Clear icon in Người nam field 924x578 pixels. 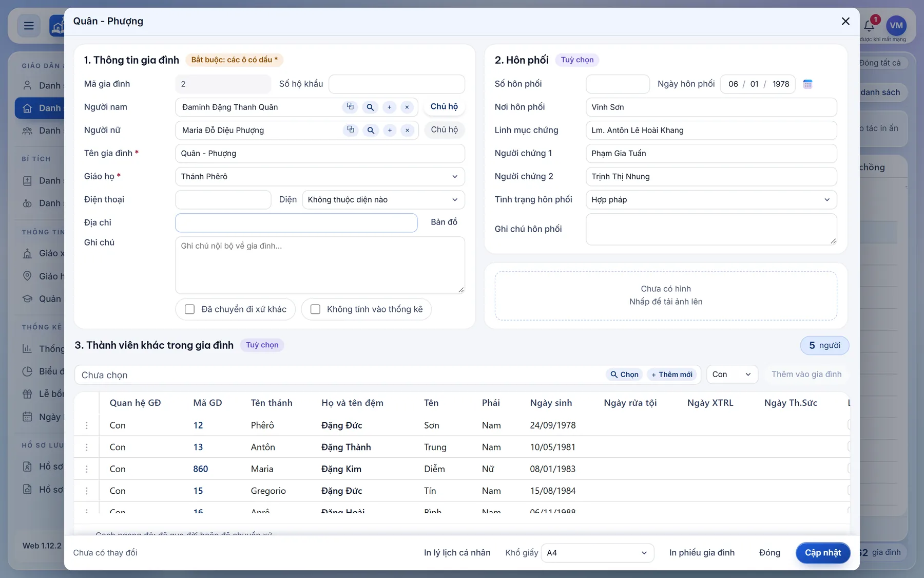click(407, 107)
